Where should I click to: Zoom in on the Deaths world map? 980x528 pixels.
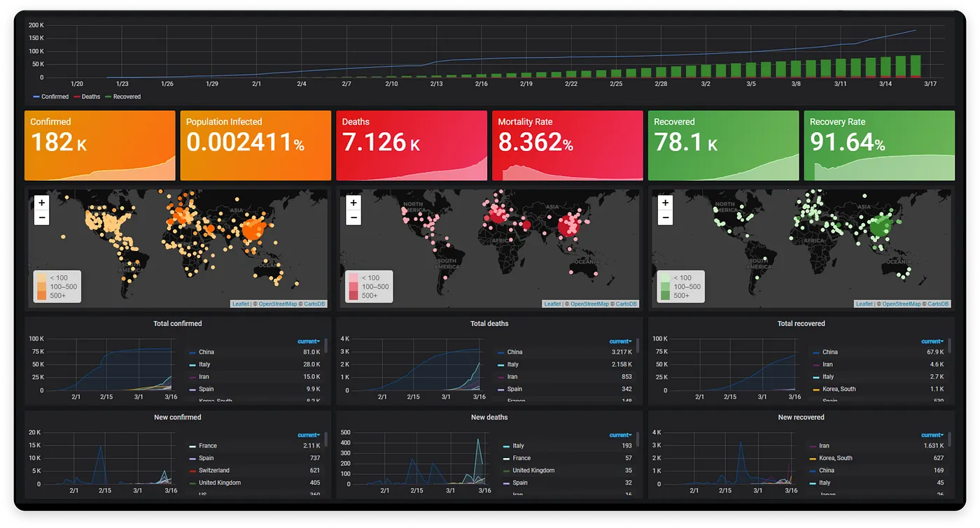point(353,203)
